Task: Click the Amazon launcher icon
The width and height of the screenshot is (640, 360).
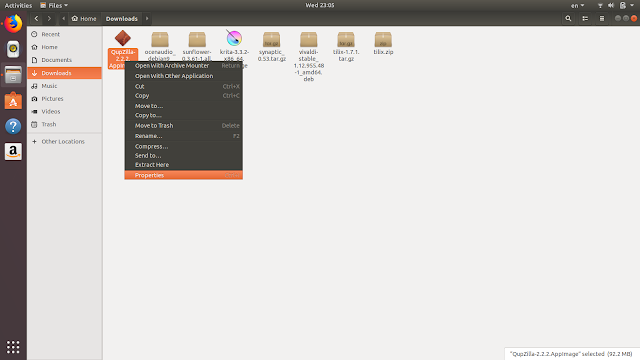Action: pos(13,152)
